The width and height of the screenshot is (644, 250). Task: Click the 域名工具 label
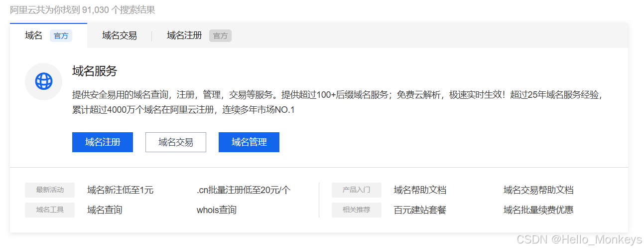point(50,210)
